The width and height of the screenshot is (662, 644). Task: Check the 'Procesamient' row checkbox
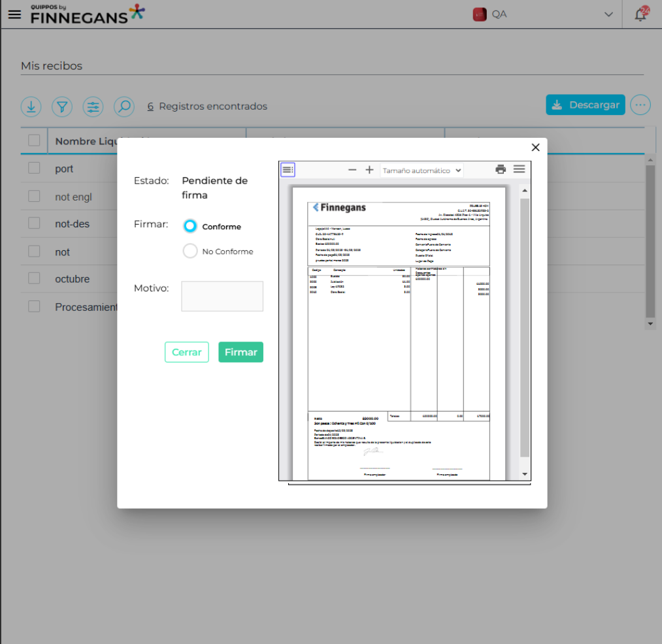34,306
